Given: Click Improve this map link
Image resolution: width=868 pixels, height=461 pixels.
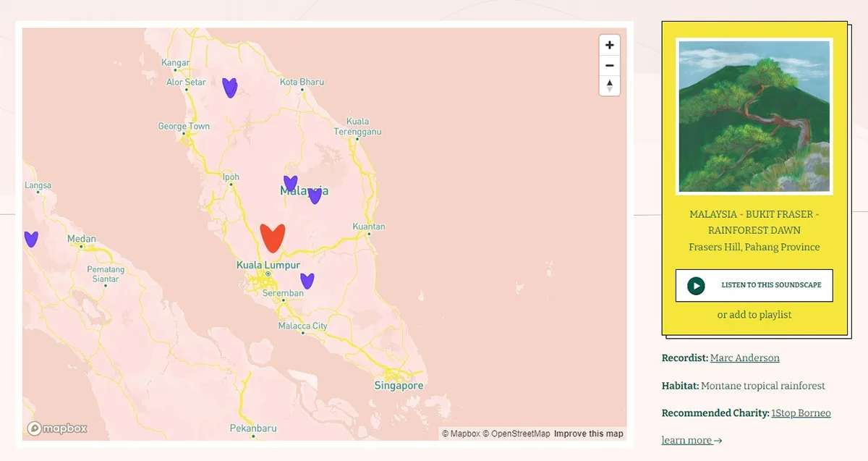Looking at the screenshot, I should (589, 433).
